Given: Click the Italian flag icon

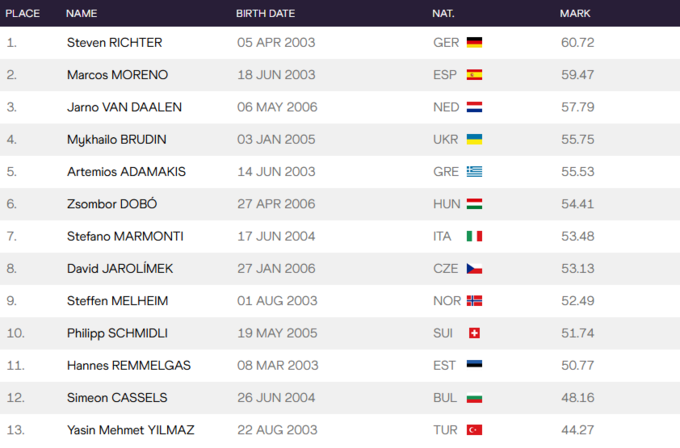Looking at the screenshot, I should click(474, 236).
